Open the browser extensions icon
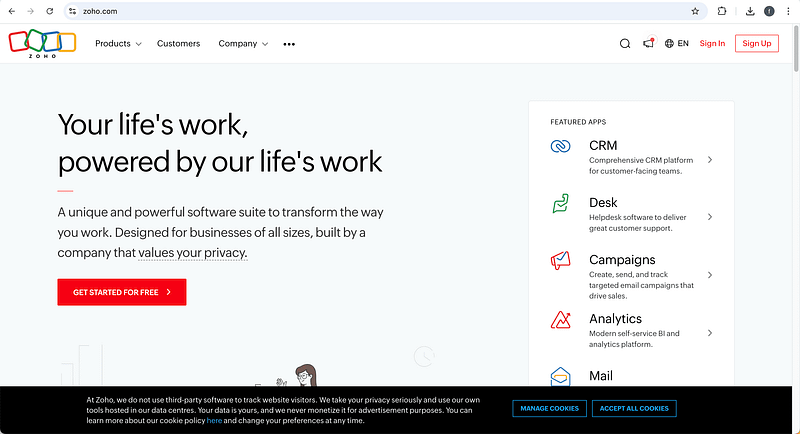800x434 pixels. click(x=721, y=11)
